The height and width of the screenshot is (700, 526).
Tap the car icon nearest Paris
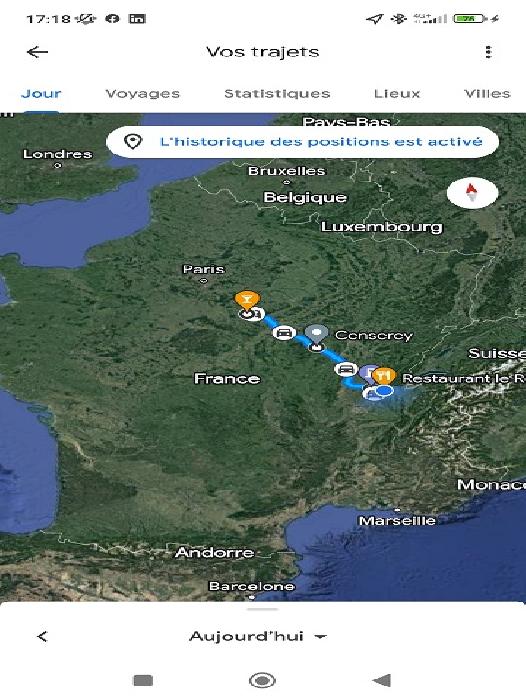[x=284, y=333]
